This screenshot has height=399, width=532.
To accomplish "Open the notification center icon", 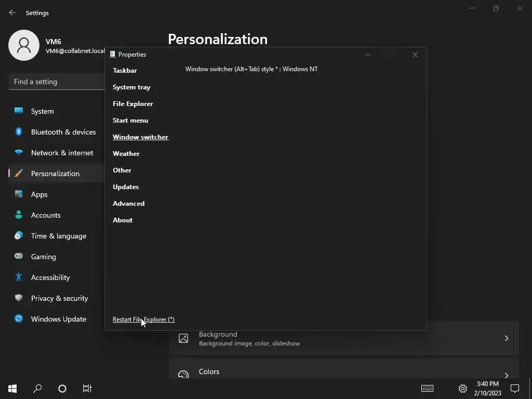I will click(515, 389).
